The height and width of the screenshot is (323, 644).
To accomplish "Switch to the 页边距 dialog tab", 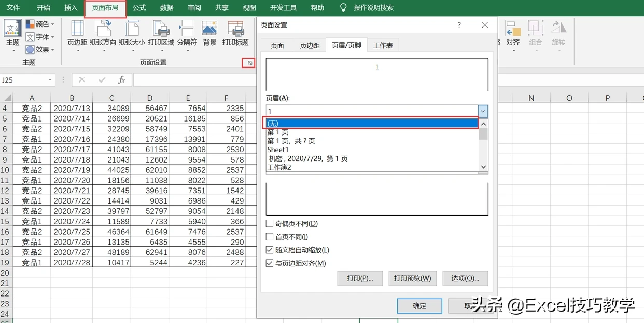I will (x=310, y=45).
